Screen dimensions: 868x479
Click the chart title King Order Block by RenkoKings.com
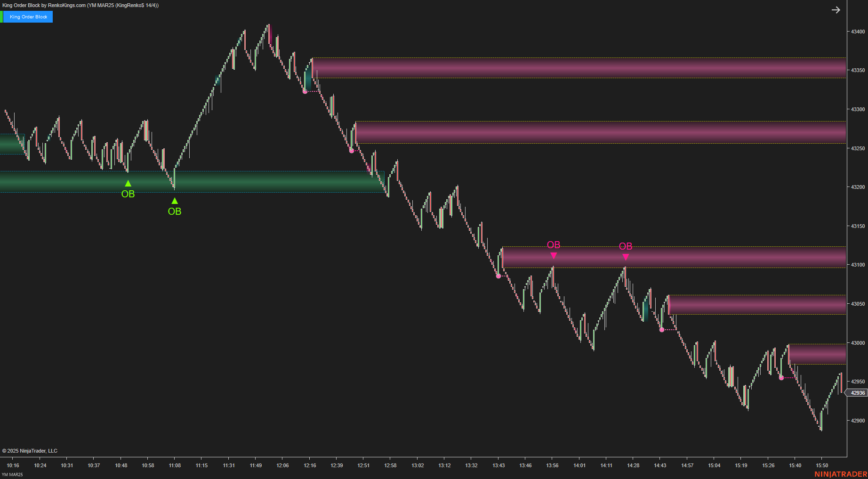coord(42,6)
